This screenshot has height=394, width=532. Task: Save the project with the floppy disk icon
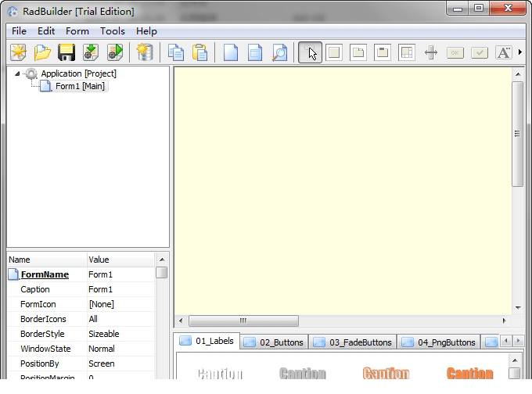tap(66, 52)
